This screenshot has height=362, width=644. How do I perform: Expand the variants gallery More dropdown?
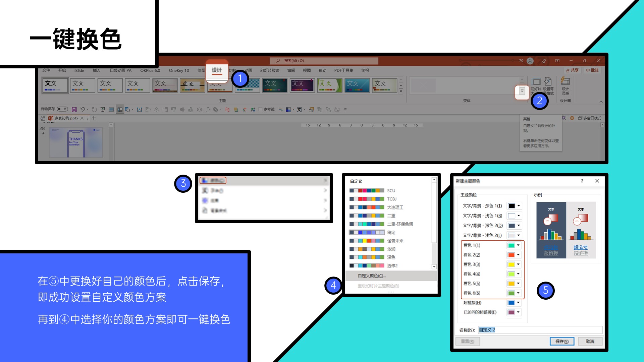point(522,91)
